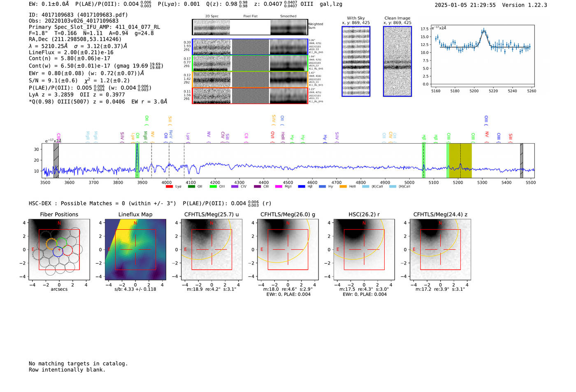Select the green-bordered 2D fiber spectrum row

(250, 63)
